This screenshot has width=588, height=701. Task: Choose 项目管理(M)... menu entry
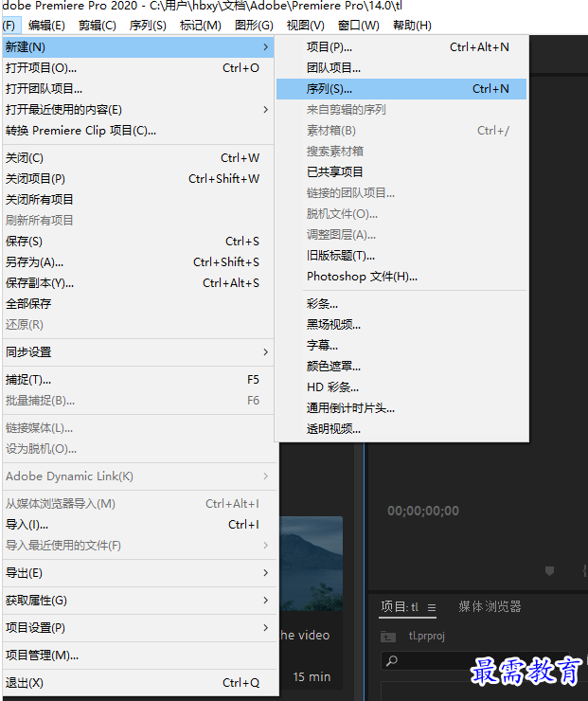138,656
